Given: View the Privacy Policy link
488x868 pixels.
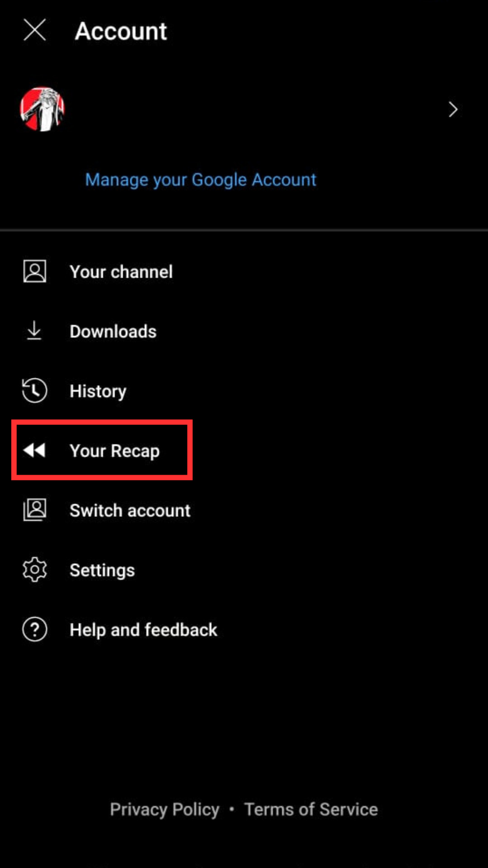Looking at the screenshot, I should (165, 810).
